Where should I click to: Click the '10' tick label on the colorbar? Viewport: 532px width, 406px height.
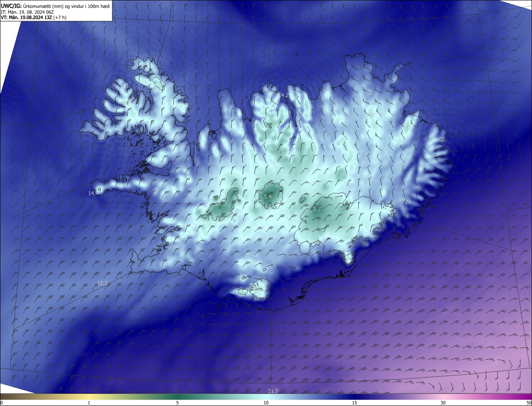click(266, 403)
